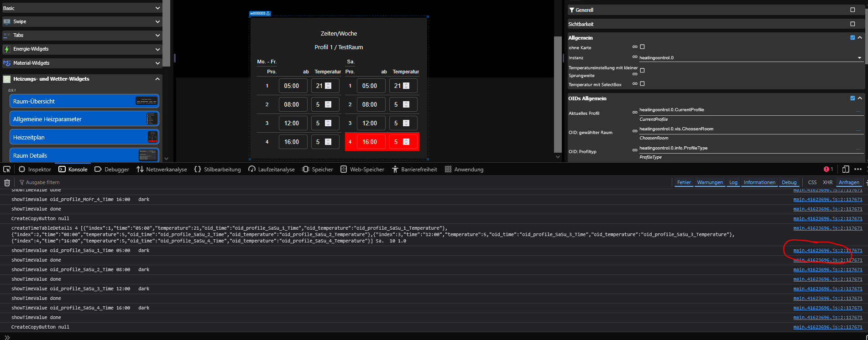
Task: Open responsive design mode icon
Action: pos(845,169)
